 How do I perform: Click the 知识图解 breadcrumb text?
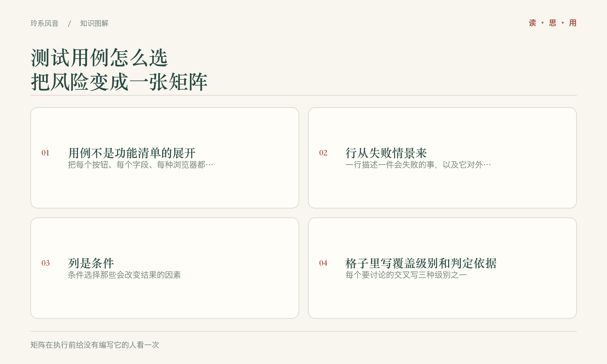pyautogui.click(x=94, y=23)
